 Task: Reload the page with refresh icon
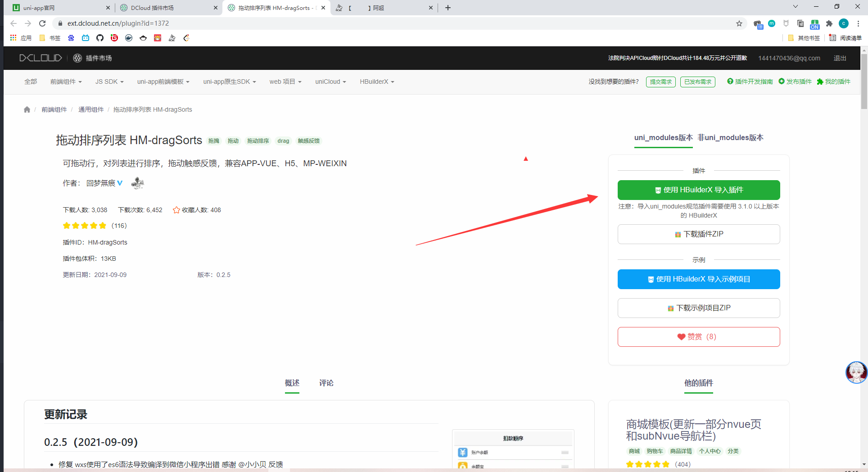(42, 23)
